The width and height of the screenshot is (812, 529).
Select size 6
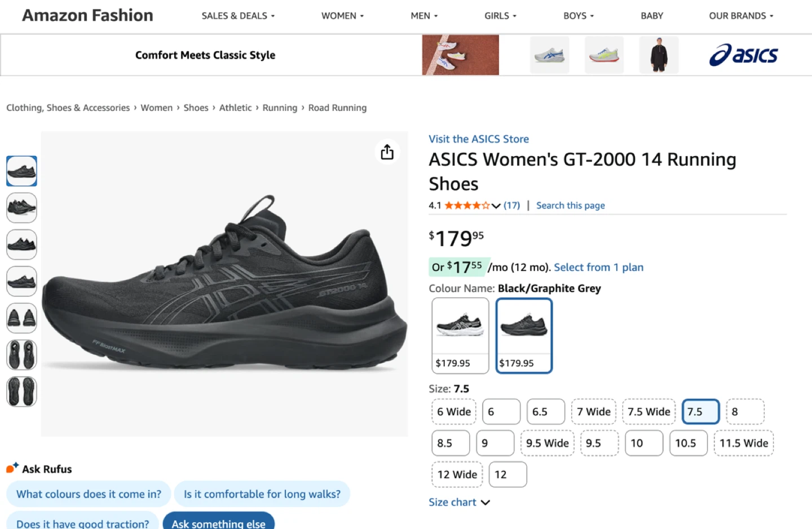[x=501, y=411]
